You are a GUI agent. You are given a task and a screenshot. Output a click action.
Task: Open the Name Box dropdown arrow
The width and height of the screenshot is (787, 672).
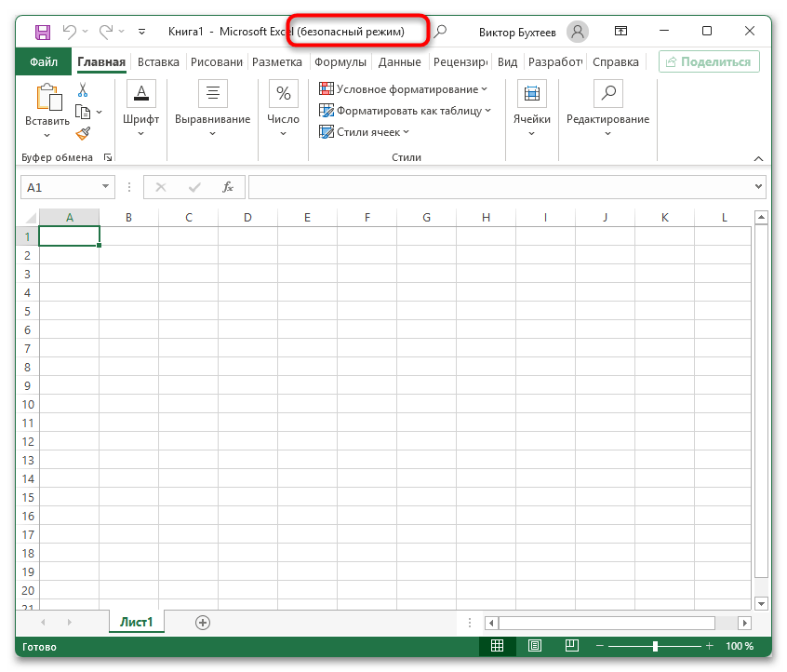point(105,187)
